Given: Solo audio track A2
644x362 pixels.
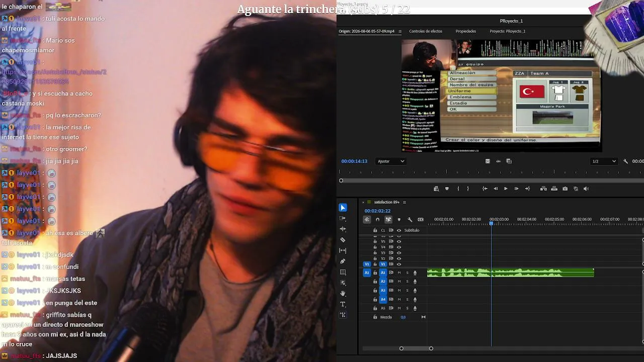Looking at the screenshot, I should 407,282.
